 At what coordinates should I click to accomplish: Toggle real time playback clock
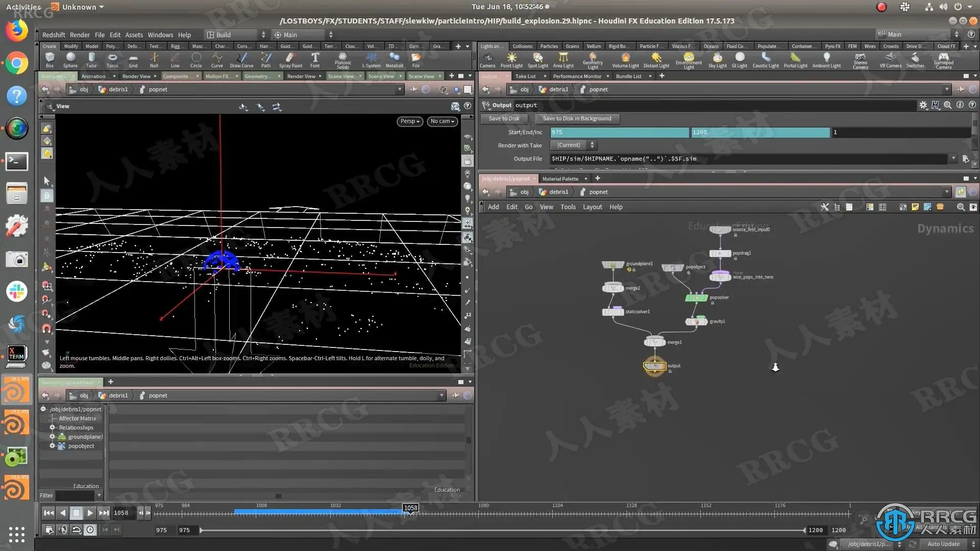(90, 530)
